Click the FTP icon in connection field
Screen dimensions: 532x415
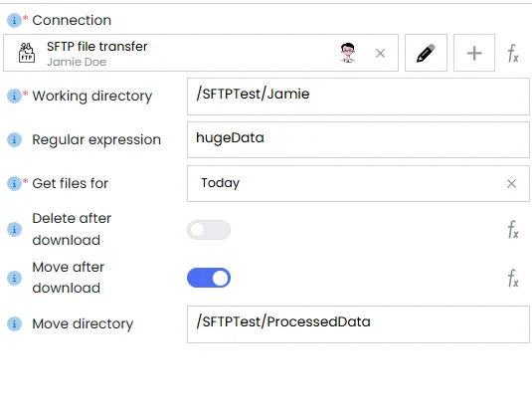pyautogui.click(x=27, y=53)
